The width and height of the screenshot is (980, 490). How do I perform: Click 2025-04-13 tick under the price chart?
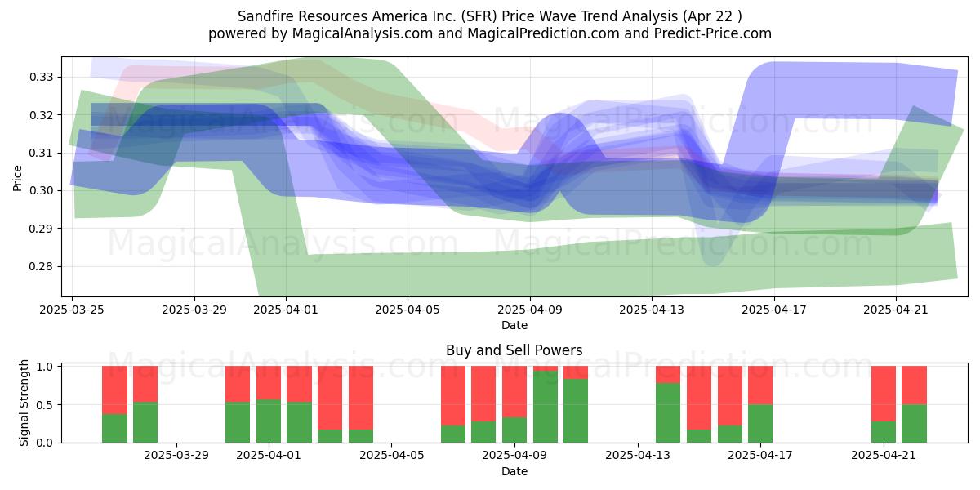pos(652,310)
